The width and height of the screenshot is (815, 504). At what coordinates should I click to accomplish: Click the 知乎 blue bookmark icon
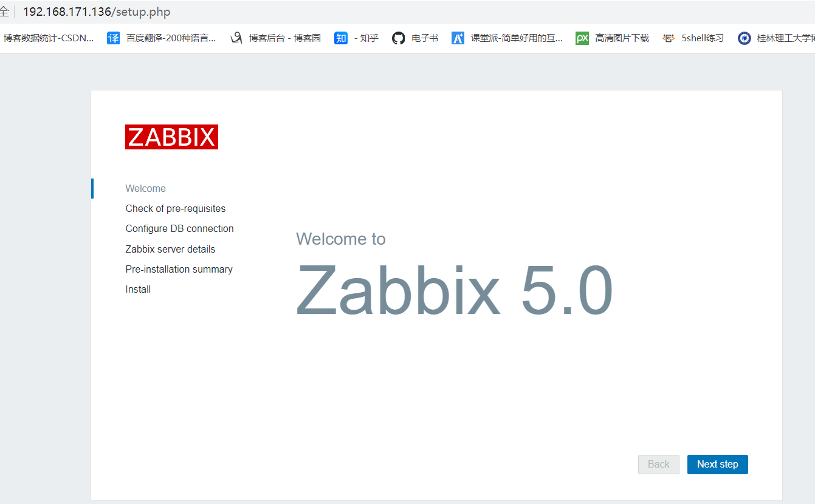click(x=341, y=38)
